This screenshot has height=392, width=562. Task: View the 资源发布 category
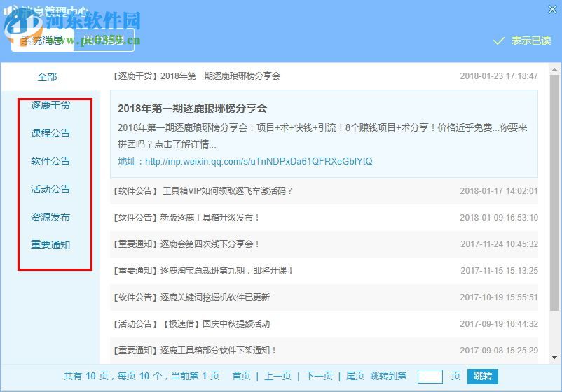50,217
